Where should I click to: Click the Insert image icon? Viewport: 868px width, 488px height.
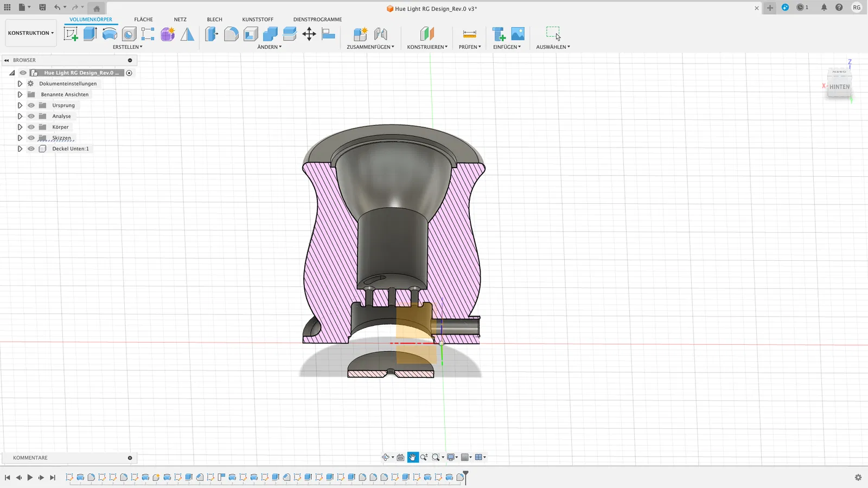pos(518,34)
